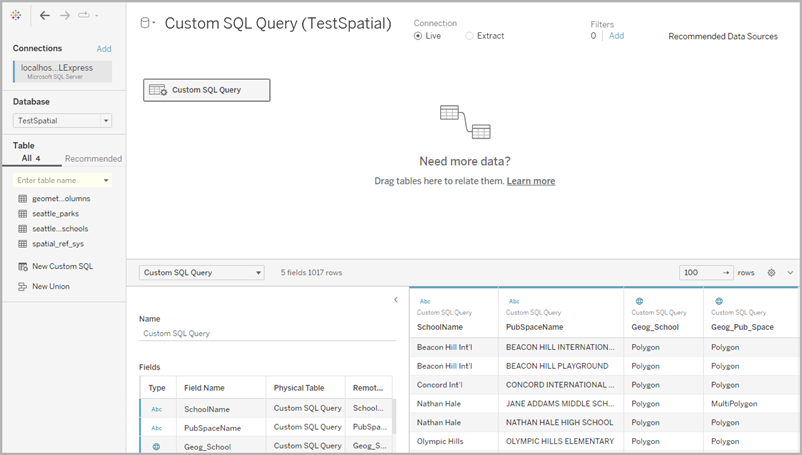Add a new connection
Image resolution: width=802 pixels, height=455 pixels.
tap(104, 49)
